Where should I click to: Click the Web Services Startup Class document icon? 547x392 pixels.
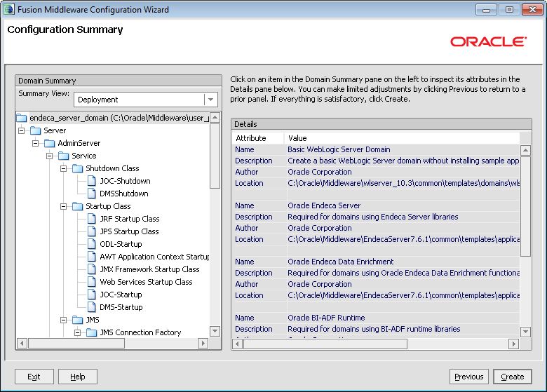[x=91, y=282]
